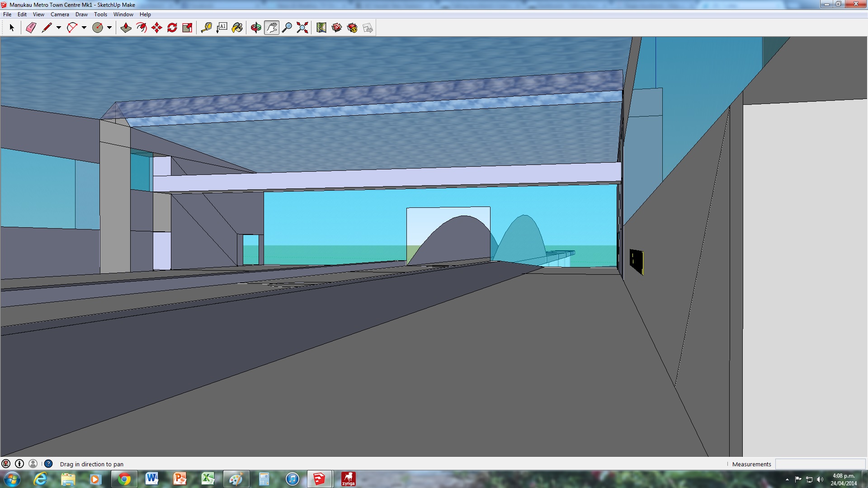Image resolution: width=868 pixels, height=488 pixels.
Task: Click the Zoom Extents tool
Action: click(302, 28)
